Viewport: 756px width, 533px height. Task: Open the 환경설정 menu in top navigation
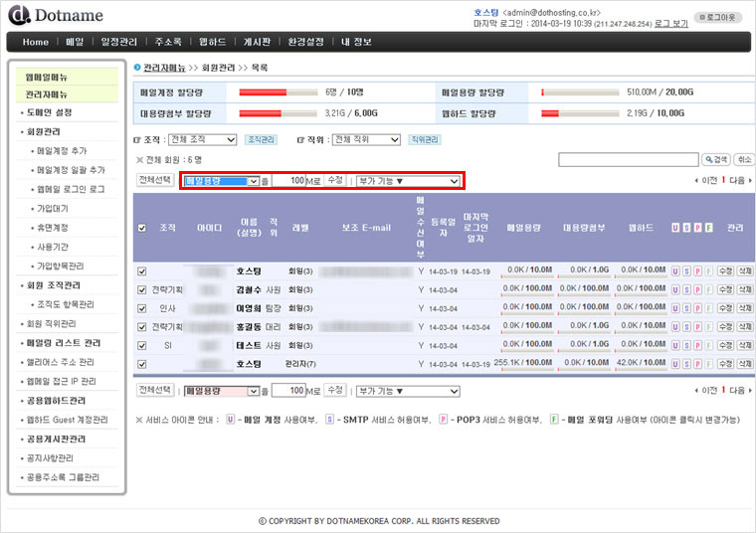pyautogui.click(x=305, y=42)
